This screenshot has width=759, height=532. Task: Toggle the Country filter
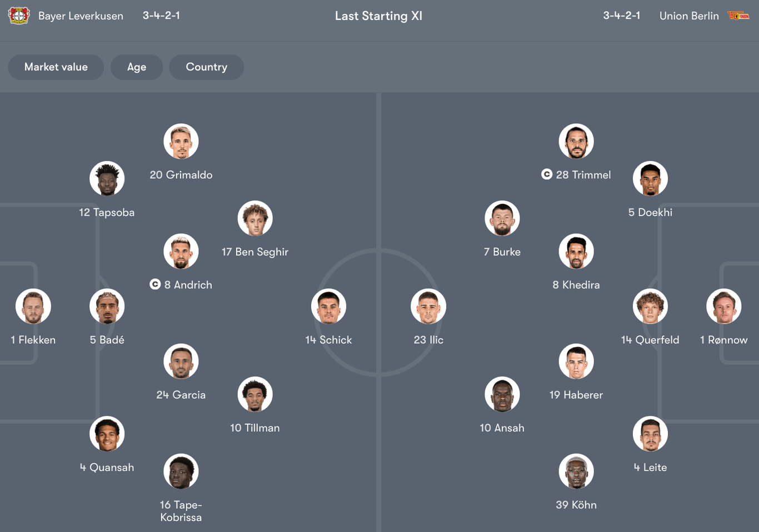(x=206, y=67)
